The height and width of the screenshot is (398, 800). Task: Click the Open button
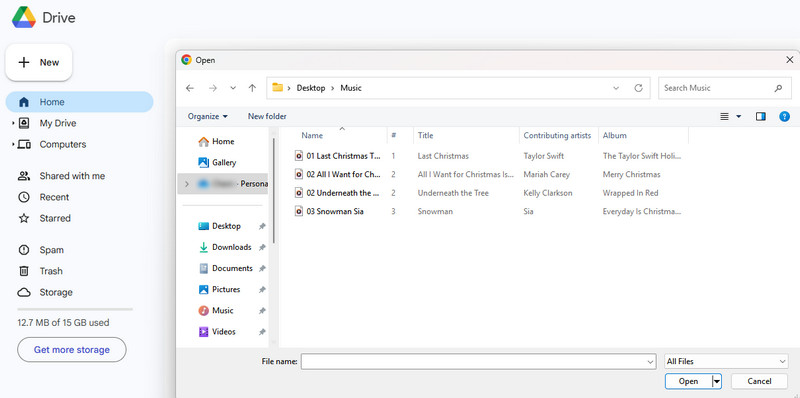point(688,381)
